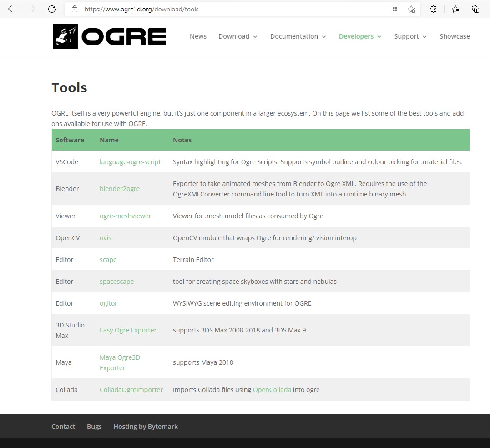This screenshot has width=490, height=448.
Task: Click the Syntax highlighting for Ogre Scripts note
Action: point(318,162)
